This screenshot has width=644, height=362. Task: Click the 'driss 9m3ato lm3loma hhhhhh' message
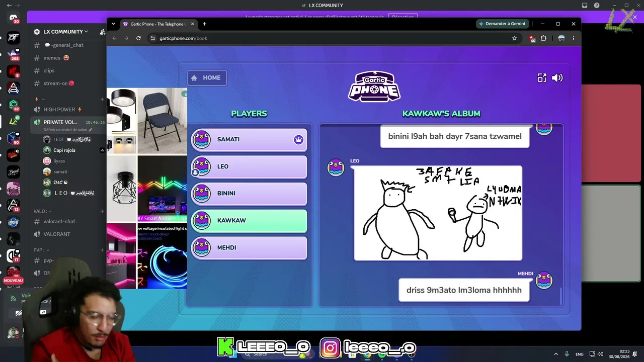tap(464, 290)
